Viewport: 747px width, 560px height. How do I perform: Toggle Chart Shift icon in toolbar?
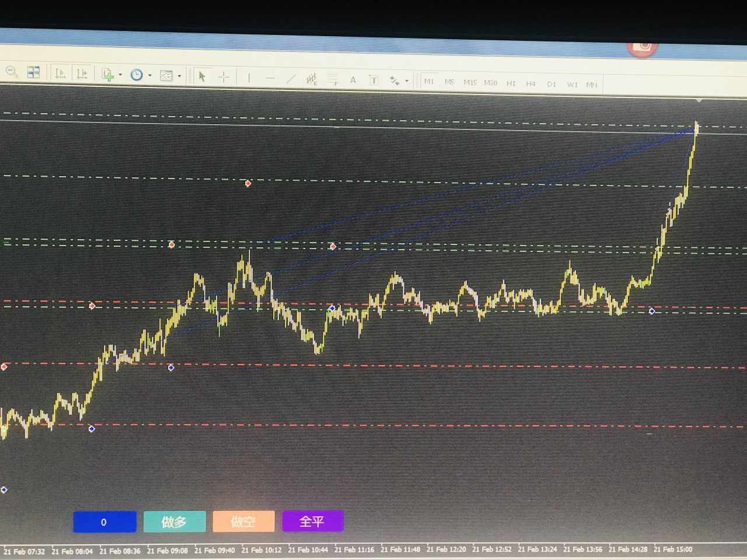(82, 73)
